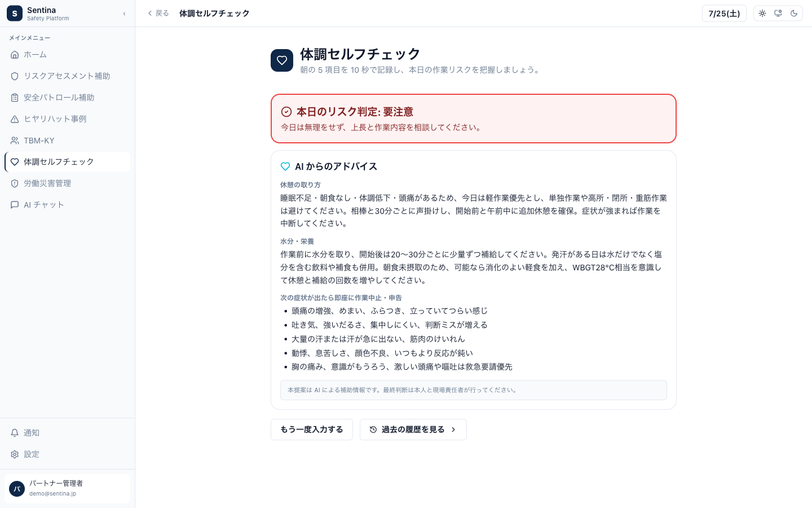Click the shield alert icon for 労働災害管理

(15, 183)
